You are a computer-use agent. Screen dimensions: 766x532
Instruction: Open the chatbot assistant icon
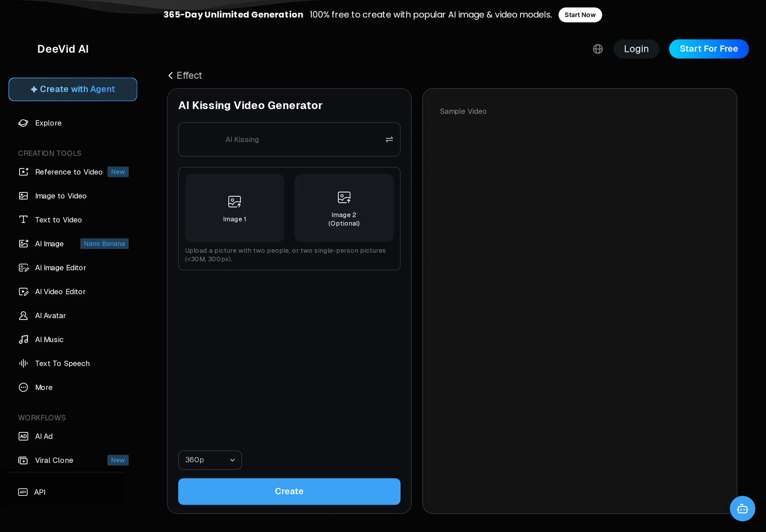(742, 508)
